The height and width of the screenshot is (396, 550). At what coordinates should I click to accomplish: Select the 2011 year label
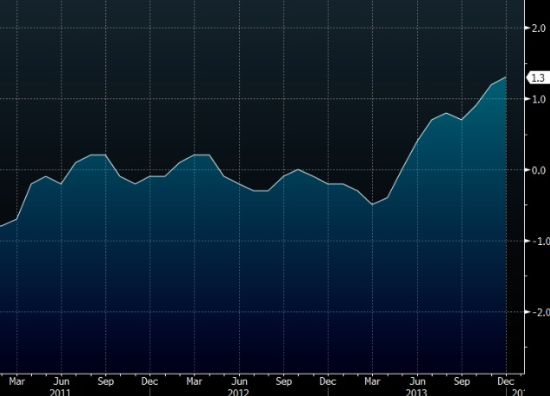[60, 392]
